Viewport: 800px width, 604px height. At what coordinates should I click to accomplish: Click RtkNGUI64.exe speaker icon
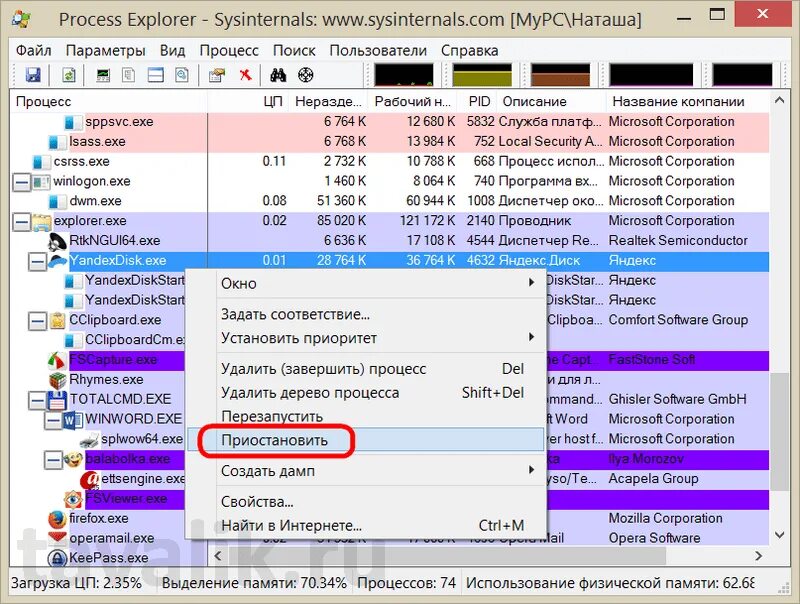tap(57, 241)
